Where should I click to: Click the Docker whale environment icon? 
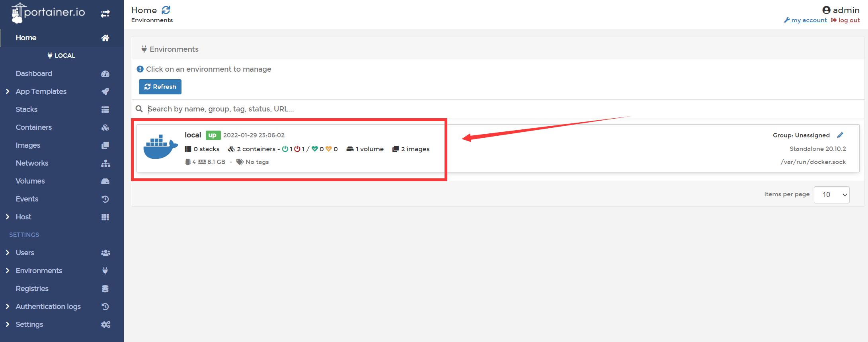[x=160, y=147]
